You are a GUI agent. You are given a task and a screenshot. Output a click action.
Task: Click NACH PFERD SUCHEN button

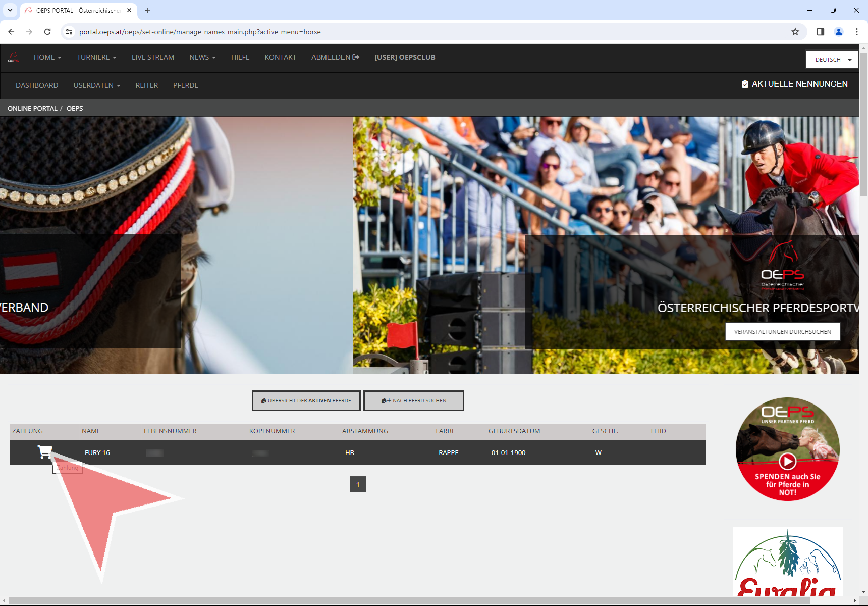point(414,400)
